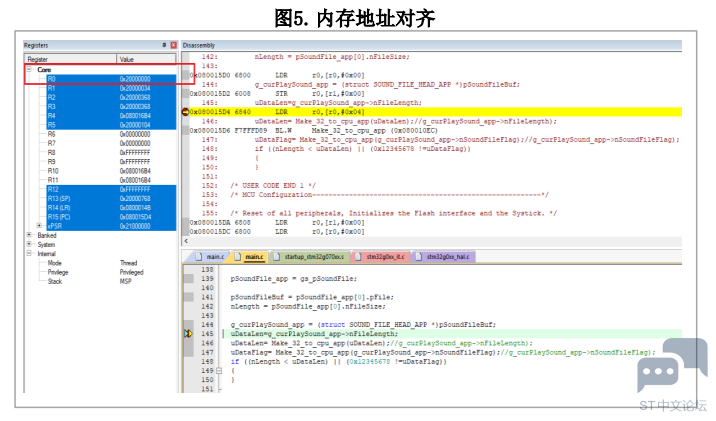Image resolution: width=716 pixels, height=421 pixels.
Task: Select the R10 register row
Action: click(x=111, y=171)
